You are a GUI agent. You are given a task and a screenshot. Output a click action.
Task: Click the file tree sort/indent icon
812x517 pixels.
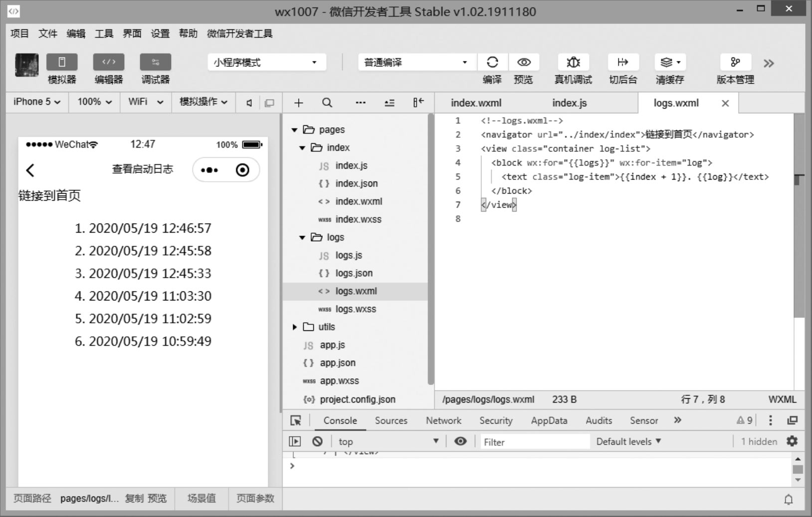point(390,103)
